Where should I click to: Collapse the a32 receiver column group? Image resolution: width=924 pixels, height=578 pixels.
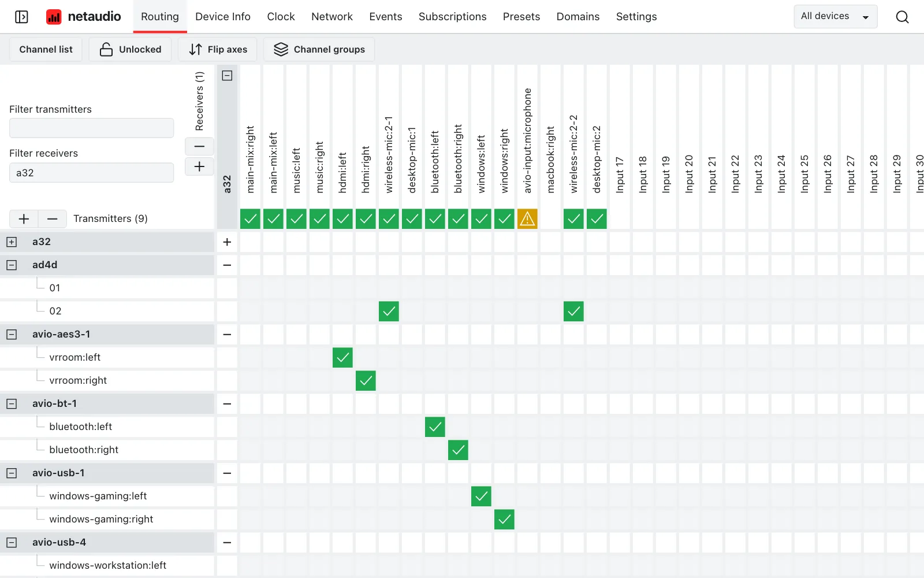(x=227, y=76)
